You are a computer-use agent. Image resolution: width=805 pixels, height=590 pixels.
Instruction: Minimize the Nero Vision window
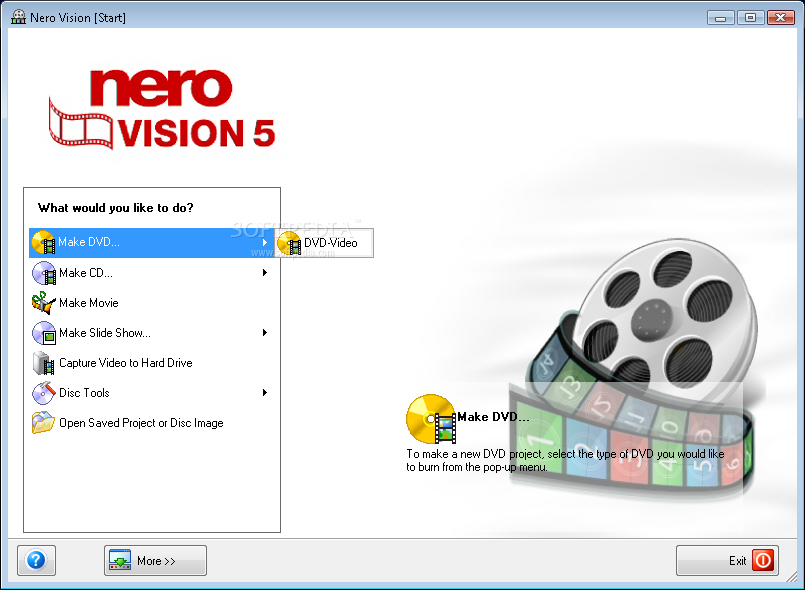tap(720, 18)
